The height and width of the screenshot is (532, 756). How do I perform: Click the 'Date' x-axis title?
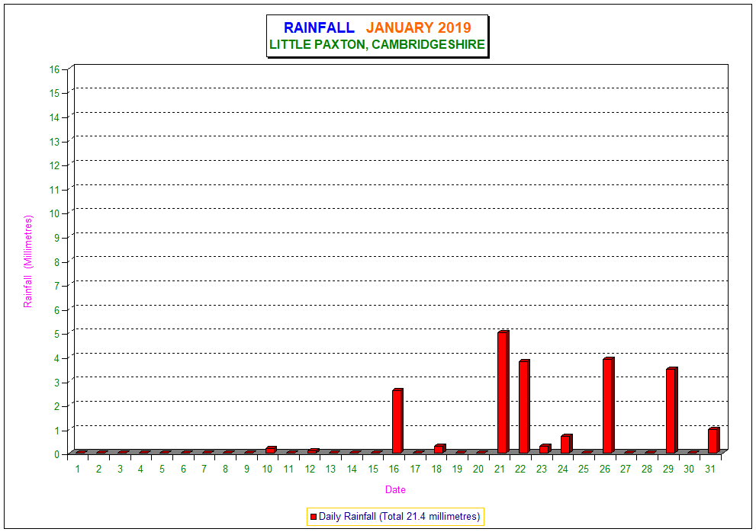(395, 489)
